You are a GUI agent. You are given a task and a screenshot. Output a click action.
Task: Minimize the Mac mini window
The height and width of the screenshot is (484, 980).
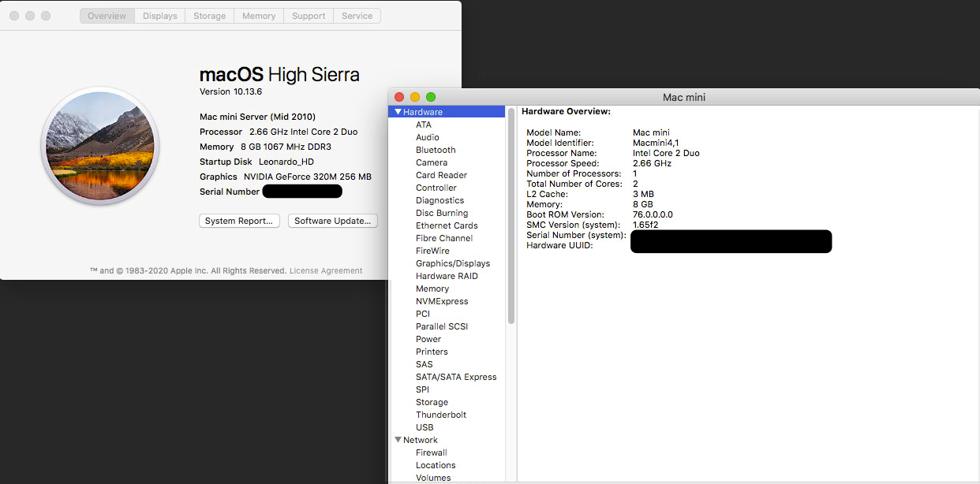[415, 97]
